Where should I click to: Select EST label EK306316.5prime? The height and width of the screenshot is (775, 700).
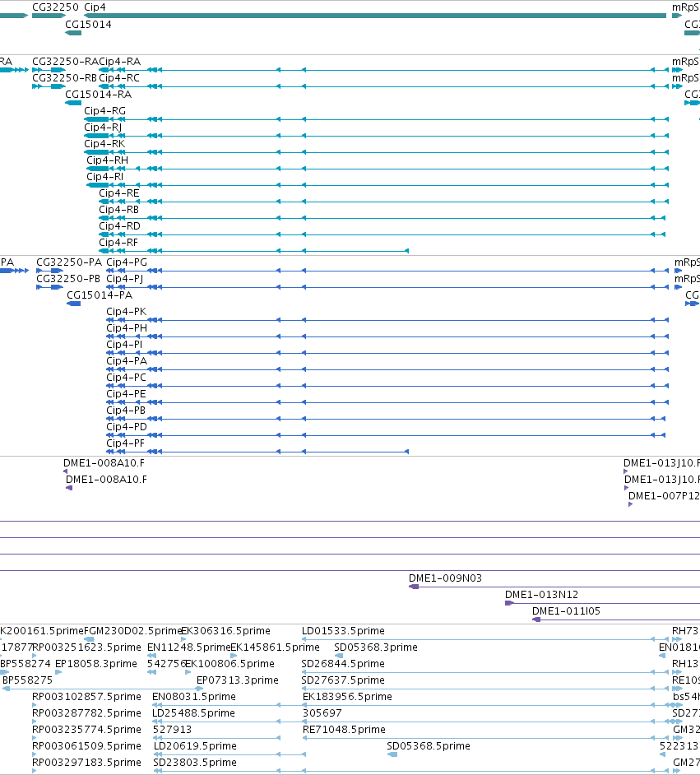coord(225,631)
